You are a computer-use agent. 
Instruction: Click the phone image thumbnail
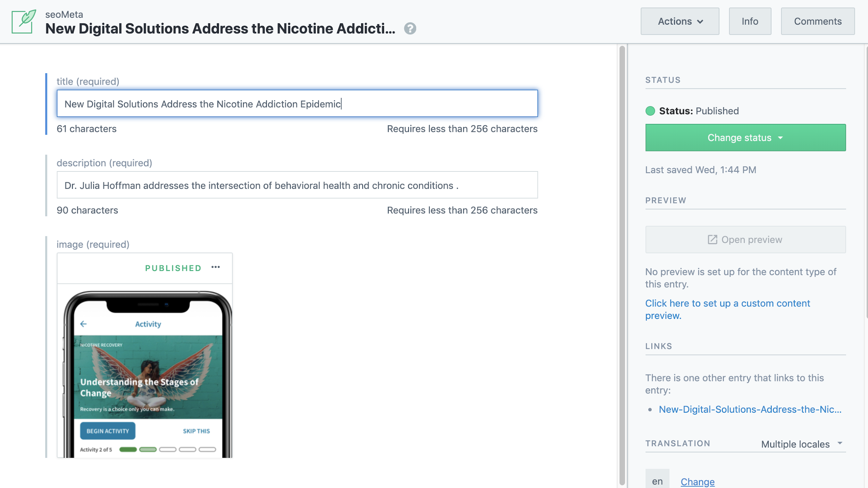145,371
